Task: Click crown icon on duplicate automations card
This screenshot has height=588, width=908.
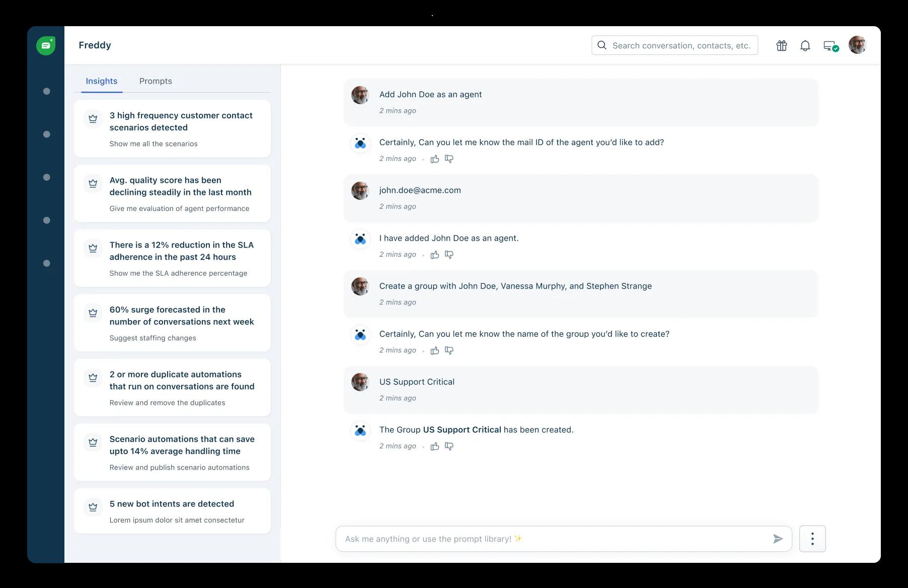Action: coord(93,378)
